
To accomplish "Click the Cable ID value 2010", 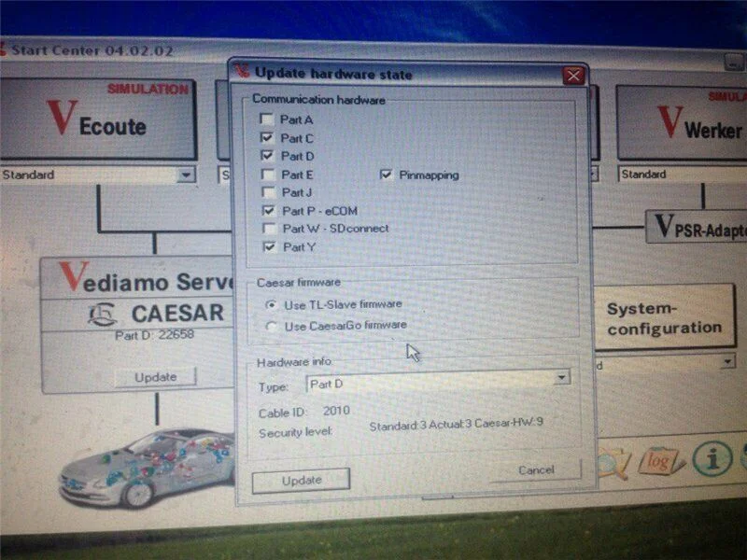I will coord(336,411).
